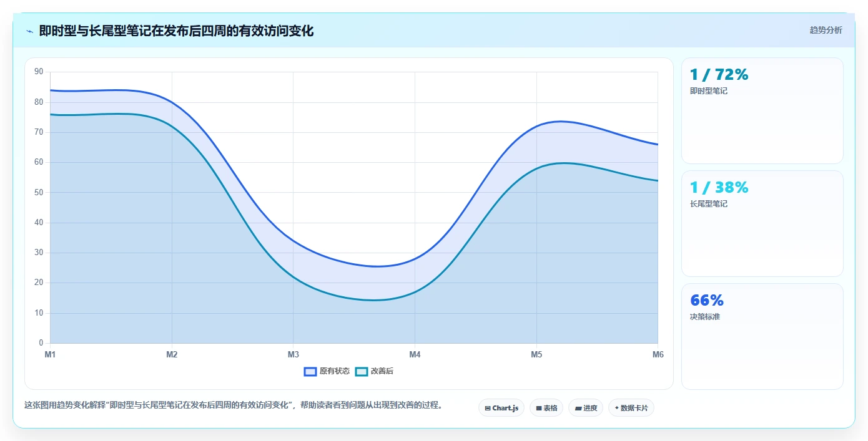The image size is (868, 441).
Task: Toggle the 改善后 dataset label
Action: pos(382,371)
